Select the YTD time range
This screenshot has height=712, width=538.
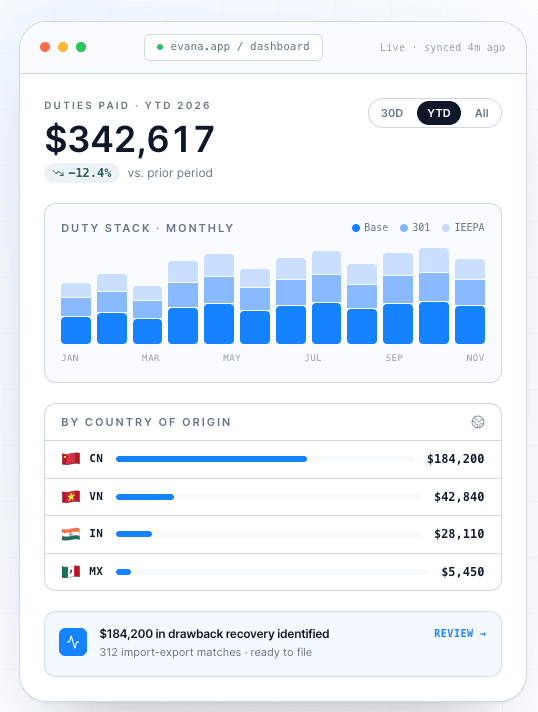[x=439, y=113]
